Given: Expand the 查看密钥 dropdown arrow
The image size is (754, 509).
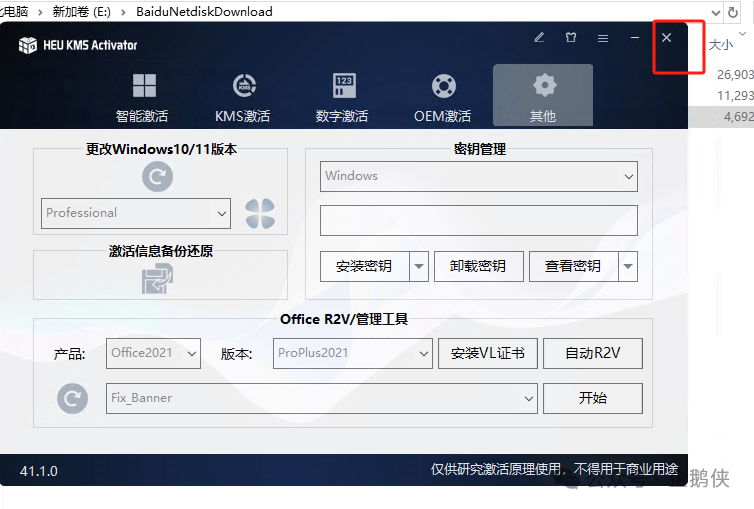Looking at the screenshot, I should (x=628, y=266).
